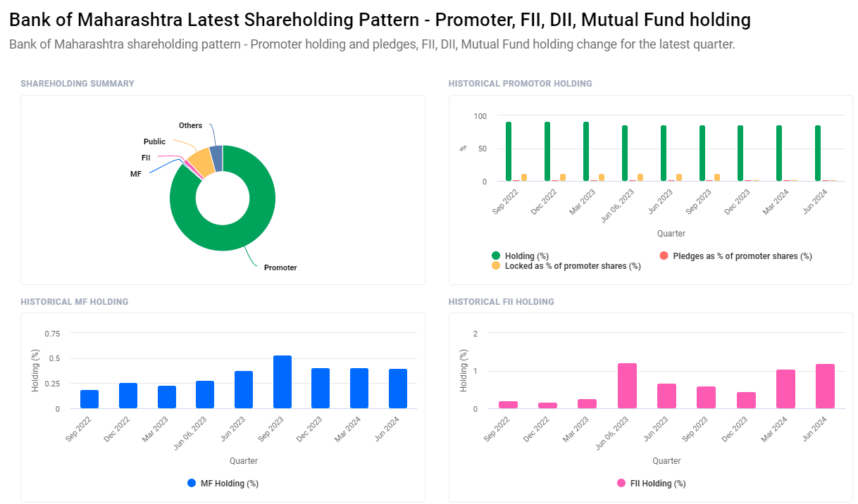
Task: Select the yellow Public donut slice
Action: point(201,162)
